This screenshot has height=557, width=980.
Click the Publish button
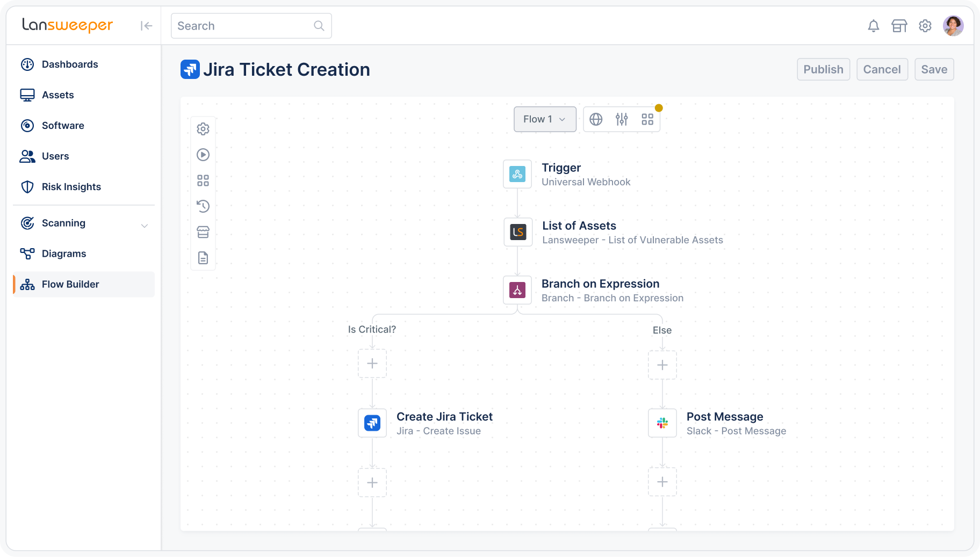pos(824,69)
